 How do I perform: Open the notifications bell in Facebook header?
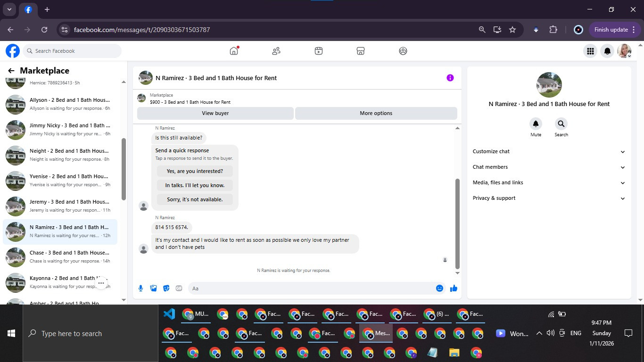click(608, 51)
